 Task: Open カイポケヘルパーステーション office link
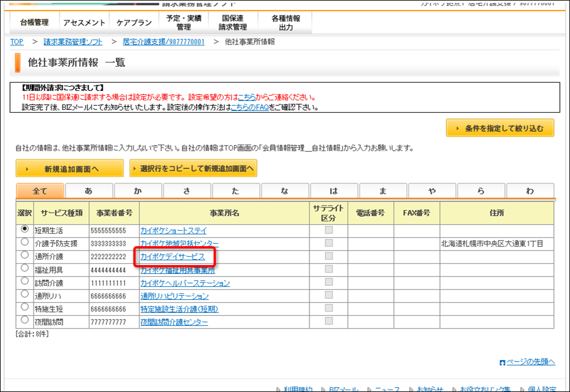point(185,283)
